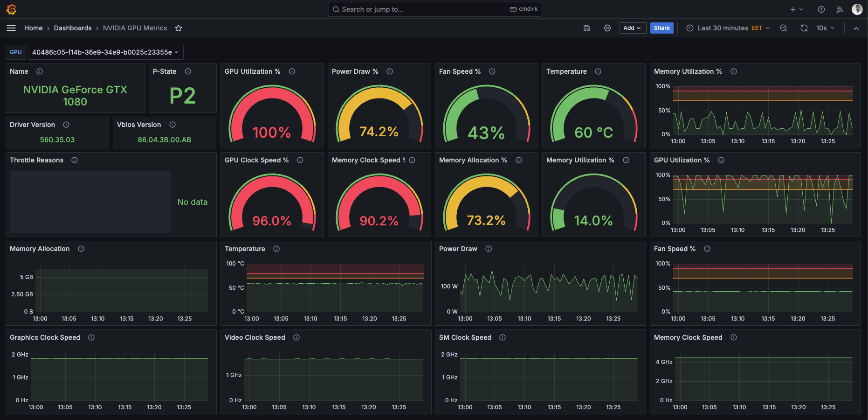Click the 43% fan speed value
Screen dimensions: 868x420
[486, 133]
